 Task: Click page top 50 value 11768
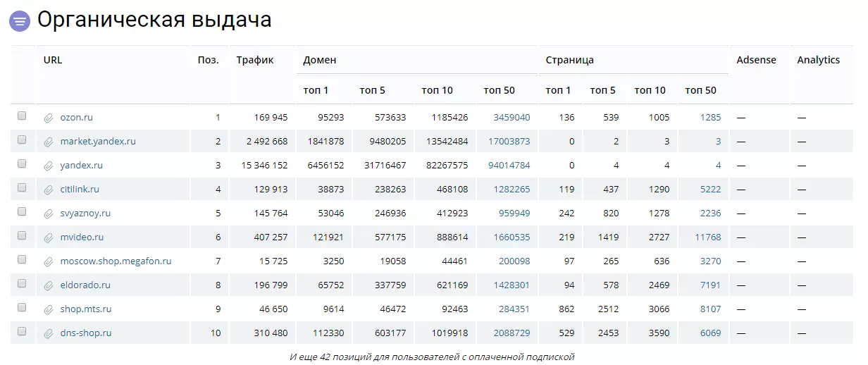click(708, 237)
